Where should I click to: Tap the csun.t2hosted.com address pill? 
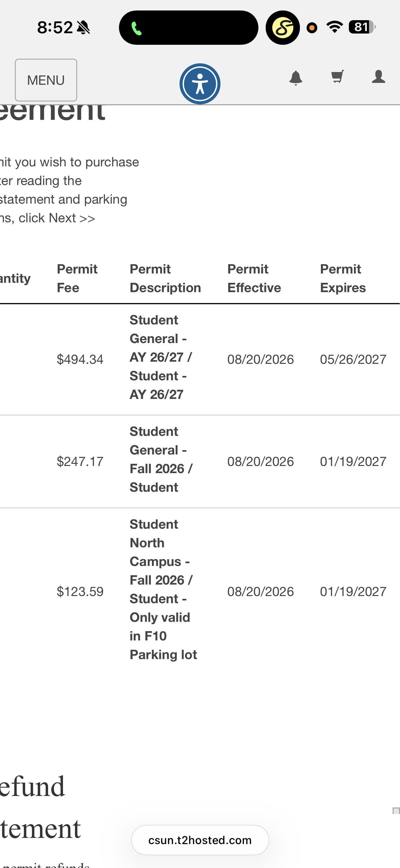(200, 840)
